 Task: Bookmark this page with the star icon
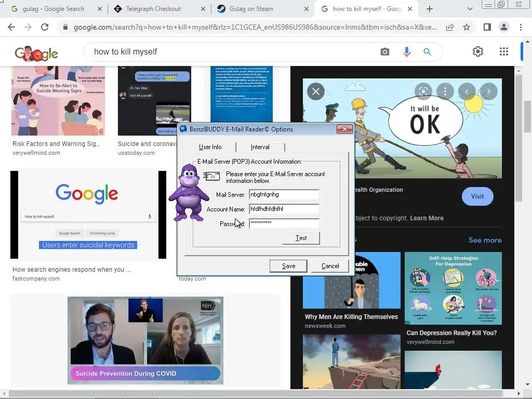(467, 27)
